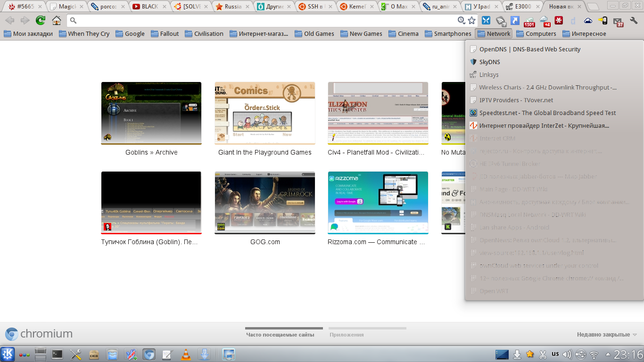Viewport: 644px width, 362px height.
Task: Click the volume icon in system tray
Action: coord(567,354)
